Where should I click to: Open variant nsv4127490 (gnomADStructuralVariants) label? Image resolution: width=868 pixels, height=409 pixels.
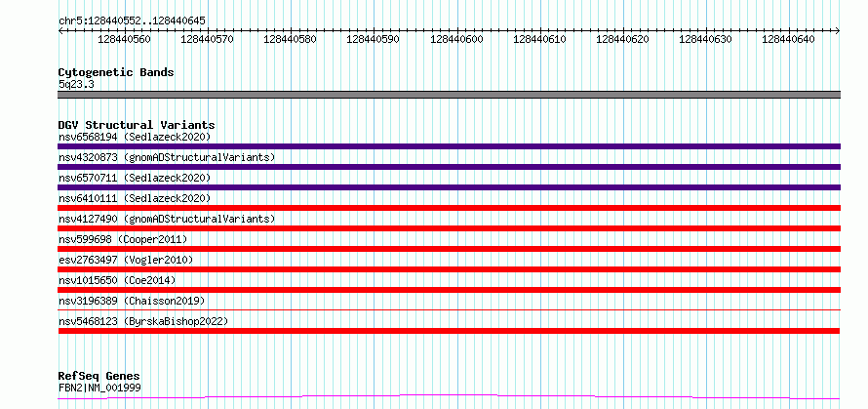(167, 219)
